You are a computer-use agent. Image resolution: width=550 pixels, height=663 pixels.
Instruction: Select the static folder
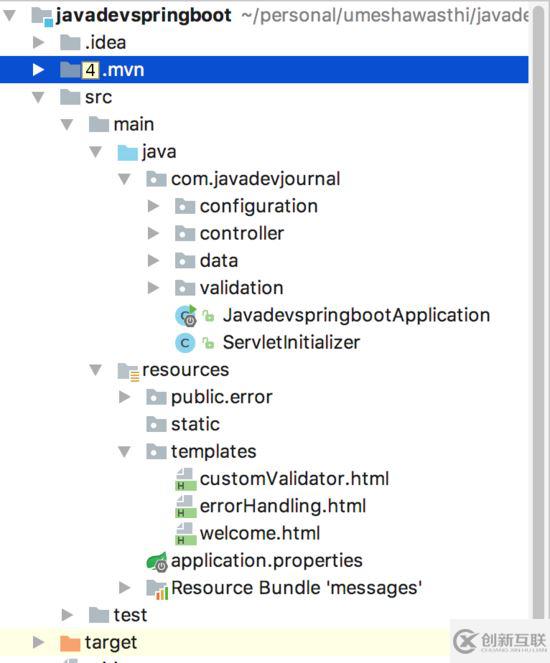(195, 424)
